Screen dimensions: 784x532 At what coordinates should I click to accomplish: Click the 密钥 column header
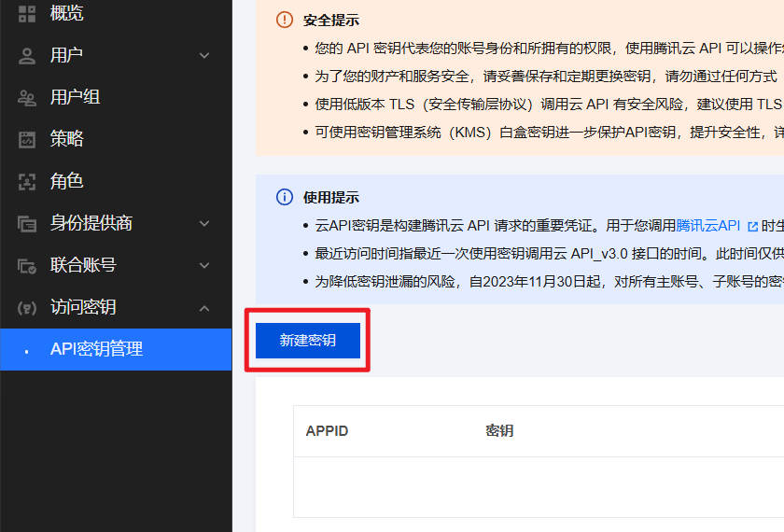pos(499,431)
